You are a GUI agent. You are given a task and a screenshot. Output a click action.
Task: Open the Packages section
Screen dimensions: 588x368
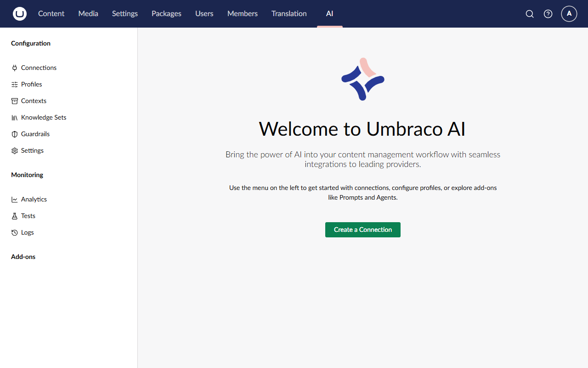pos(166,14)
